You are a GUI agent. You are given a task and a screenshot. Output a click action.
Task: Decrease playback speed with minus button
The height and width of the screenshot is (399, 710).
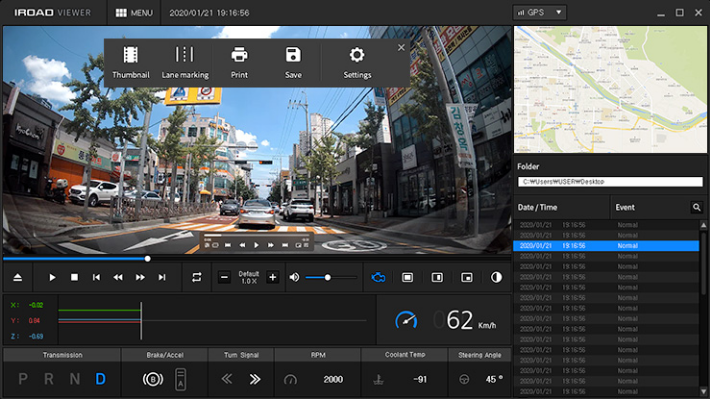coord(224,277)
